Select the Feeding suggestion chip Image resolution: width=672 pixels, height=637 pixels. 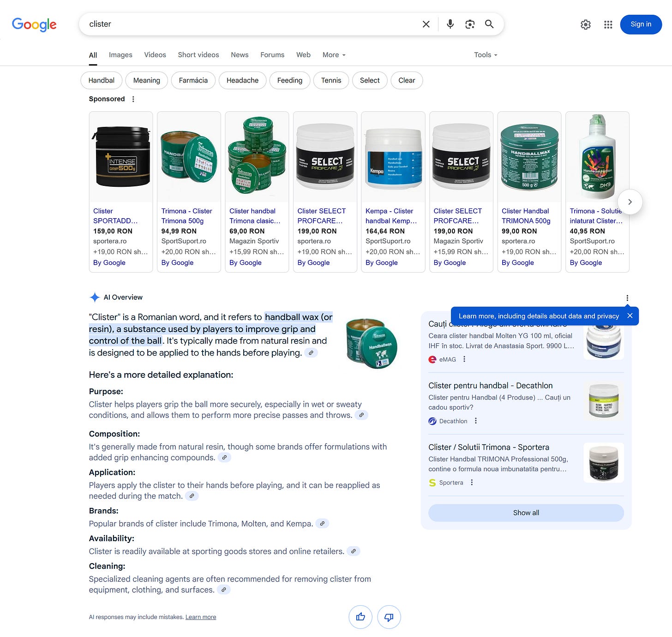click(x=290, y=80)
